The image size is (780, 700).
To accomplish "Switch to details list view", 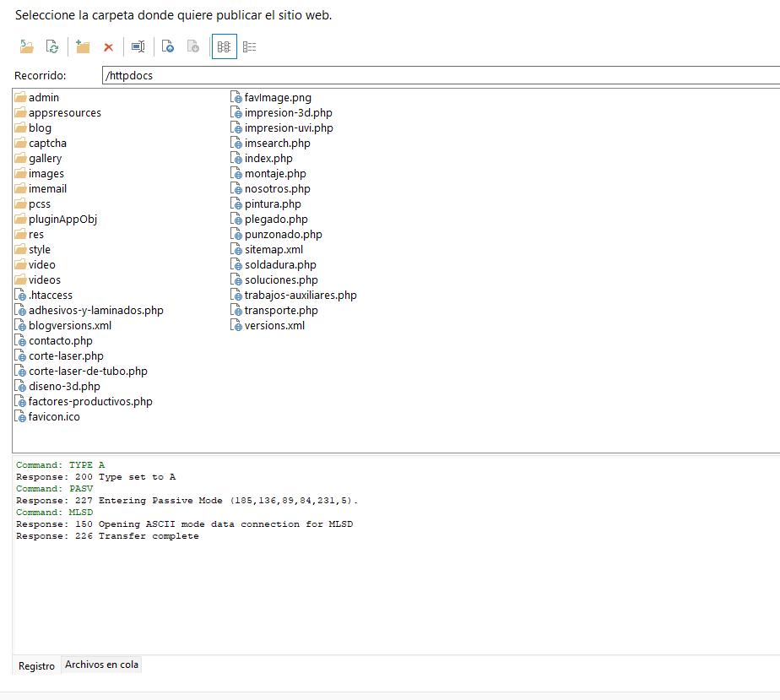I will point(249,47).
